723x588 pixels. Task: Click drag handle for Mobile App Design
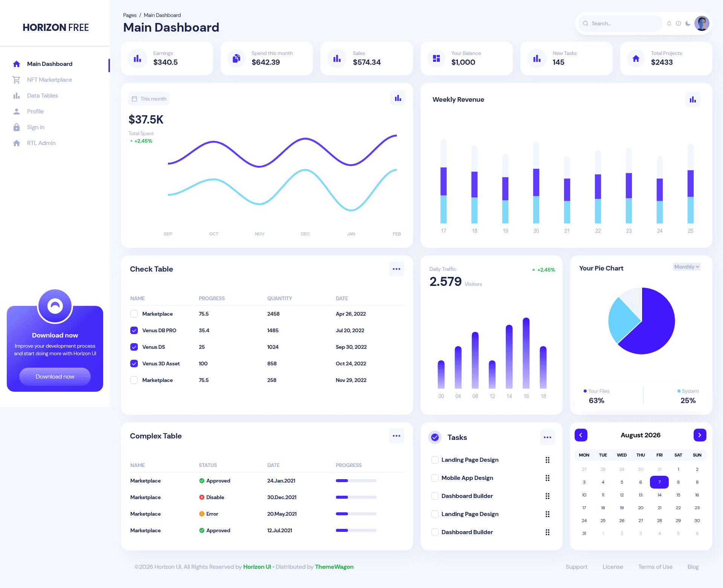pos(548,478)
